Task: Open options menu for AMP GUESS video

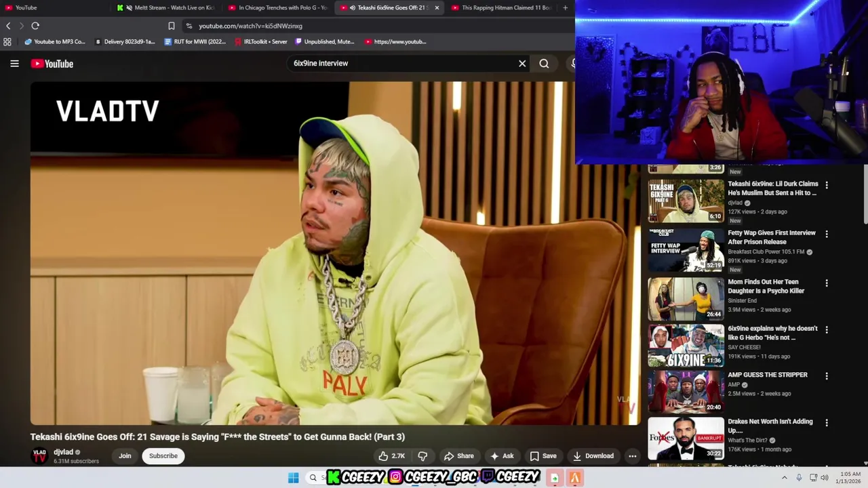Action: [826, 376]
